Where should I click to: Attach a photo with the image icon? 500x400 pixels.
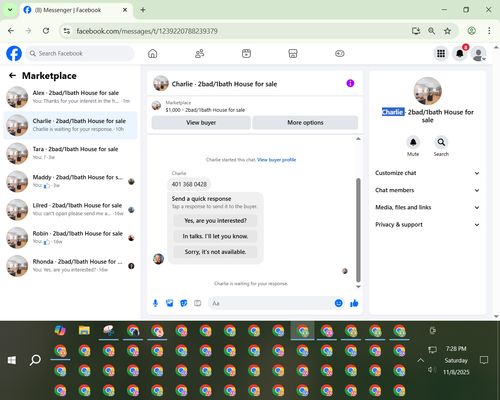coord(170,303)
